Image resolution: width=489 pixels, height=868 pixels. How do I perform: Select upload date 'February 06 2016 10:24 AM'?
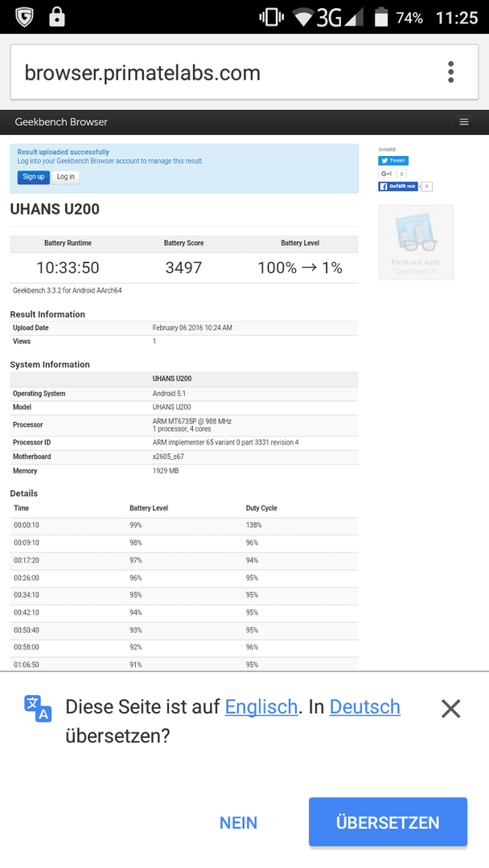click(192, 328)
